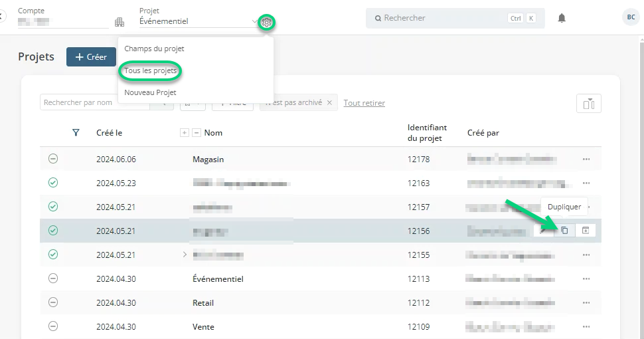This screenshot has height=339, width=644.
Task: Open the three-dot menu for Magasin
Action: point(586,160)
